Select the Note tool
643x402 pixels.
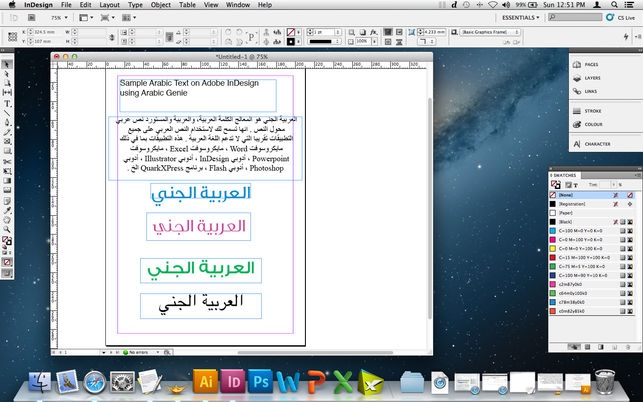tap(7, 201)
